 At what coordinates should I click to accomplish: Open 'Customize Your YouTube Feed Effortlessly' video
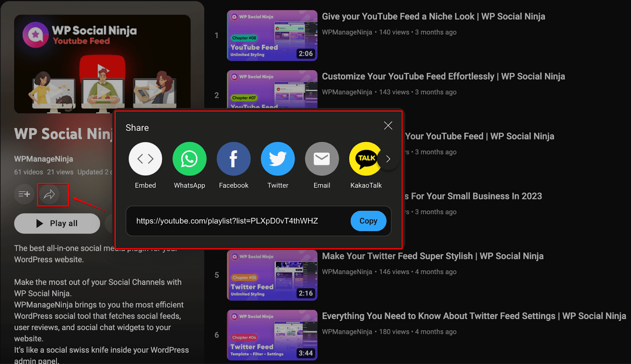pyautogui.click(x=444, y=76)
